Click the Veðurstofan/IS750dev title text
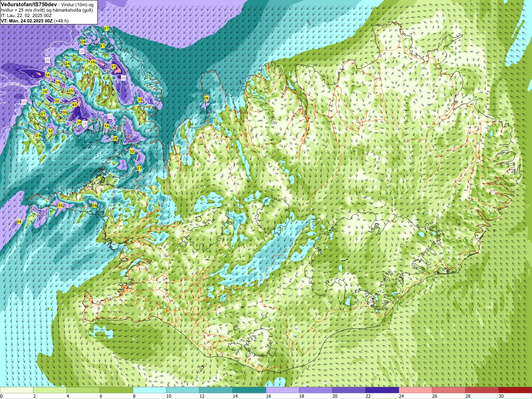Viewport: 532px width, 399px height. pos(29,4)
